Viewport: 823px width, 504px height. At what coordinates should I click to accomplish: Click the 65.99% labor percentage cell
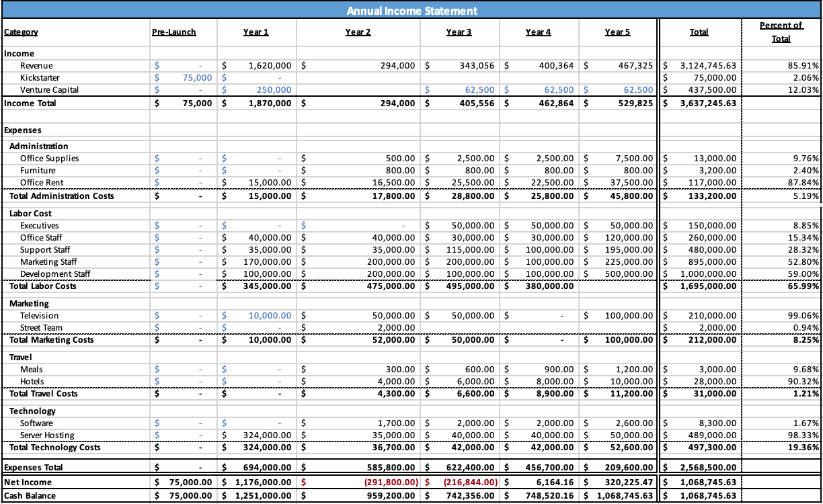(x=781, y=286)
